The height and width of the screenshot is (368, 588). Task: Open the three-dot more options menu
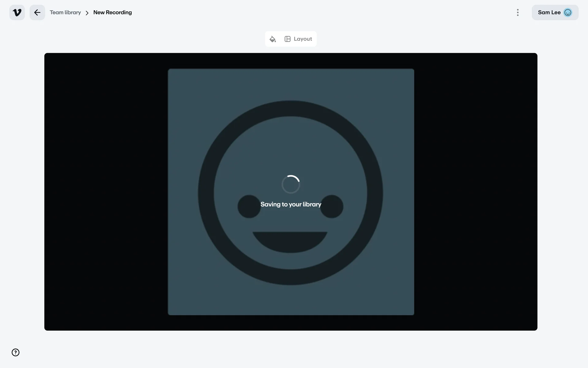click(x=518, y=13)
